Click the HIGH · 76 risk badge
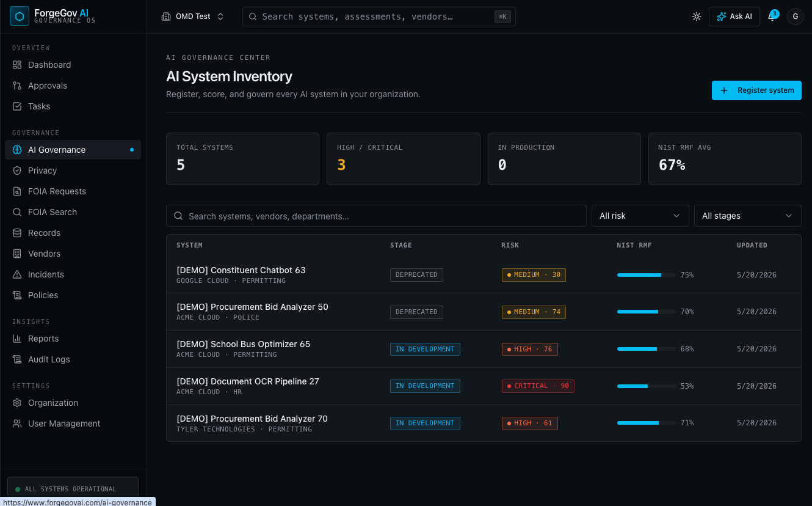Viewport: 812px width, 506px height. [x=530, y=349]
